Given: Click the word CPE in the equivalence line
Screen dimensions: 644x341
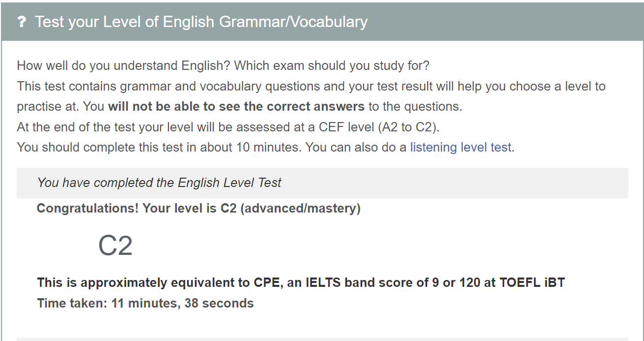Looking at the screenshot, I should tap(267, 282).
